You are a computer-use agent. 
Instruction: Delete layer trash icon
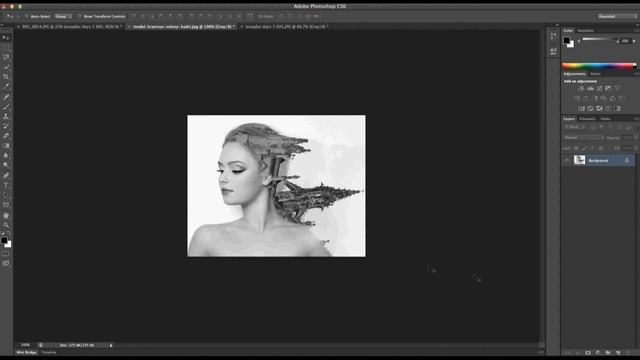click(628, 353)
